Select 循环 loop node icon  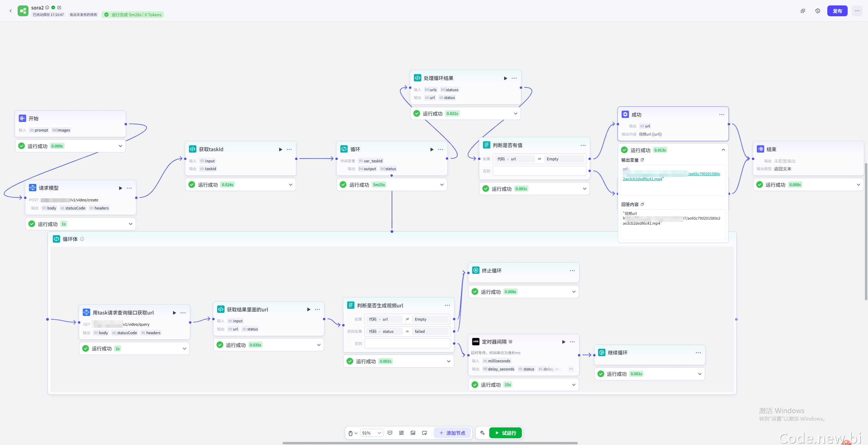(x=344, y=149)
